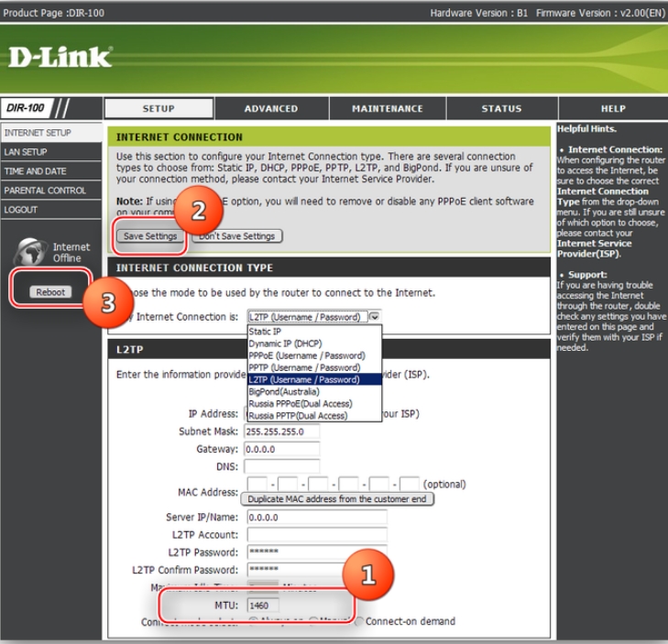Open the MAINTENANCE tab
668x644 pixels.
pos(388,109)
